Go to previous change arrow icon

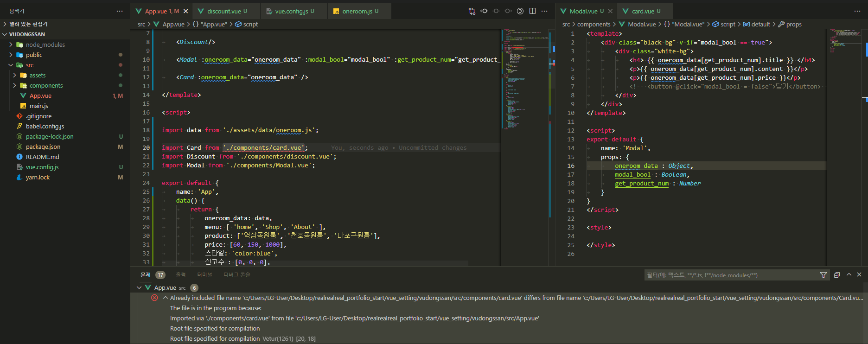click(x=484, y=11)
